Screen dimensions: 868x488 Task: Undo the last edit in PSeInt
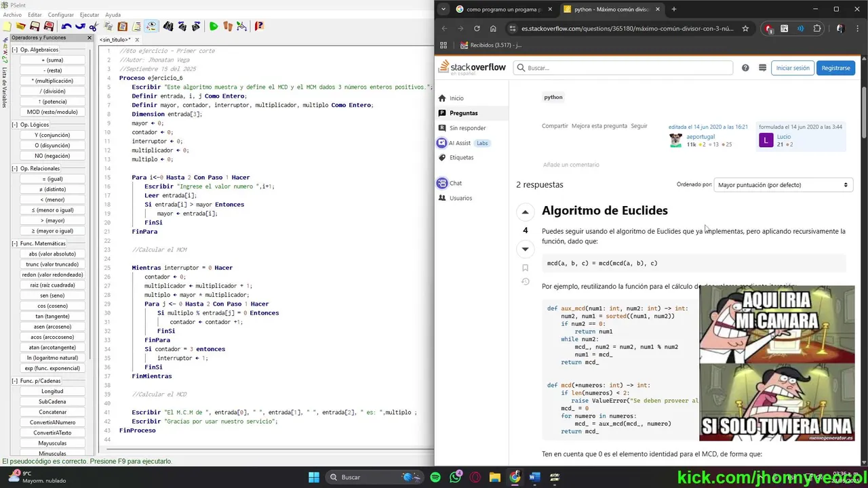(66, 26)
